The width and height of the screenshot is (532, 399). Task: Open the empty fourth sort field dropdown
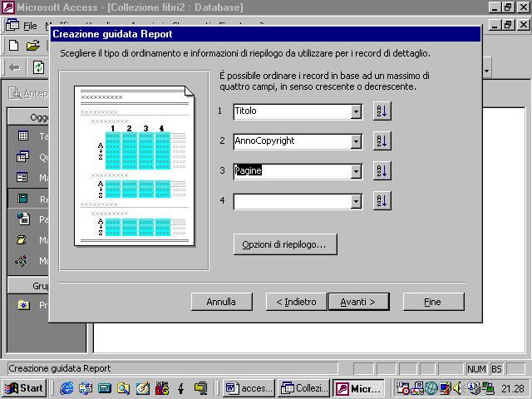356,202
